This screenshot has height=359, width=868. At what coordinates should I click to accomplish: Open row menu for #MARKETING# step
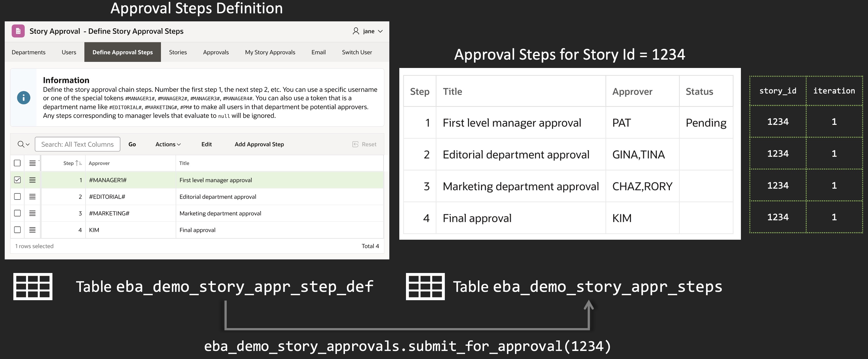pyautogui.click(x=32, y=213)
